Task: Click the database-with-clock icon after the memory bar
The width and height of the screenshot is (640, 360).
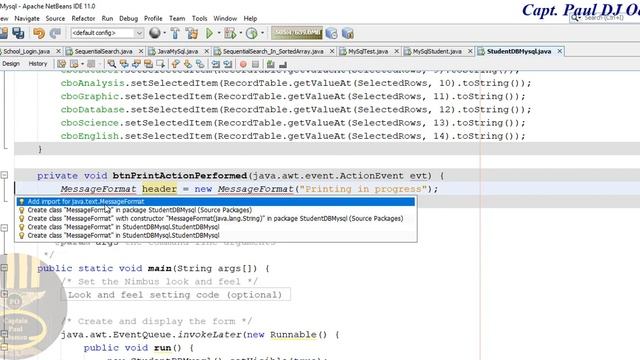Action: (x=331, y=33)
